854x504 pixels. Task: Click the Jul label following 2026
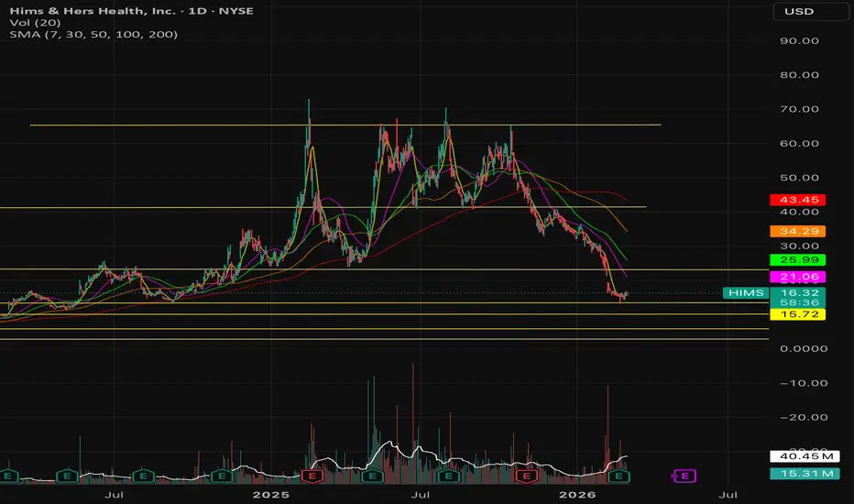(728, 495)
